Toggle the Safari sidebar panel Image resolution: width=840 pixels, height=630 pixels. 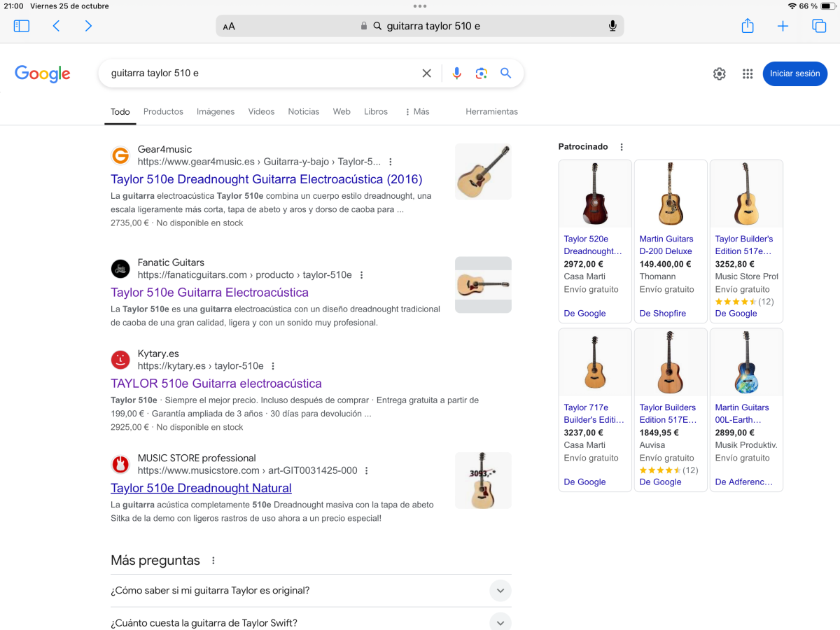[22, 26]
